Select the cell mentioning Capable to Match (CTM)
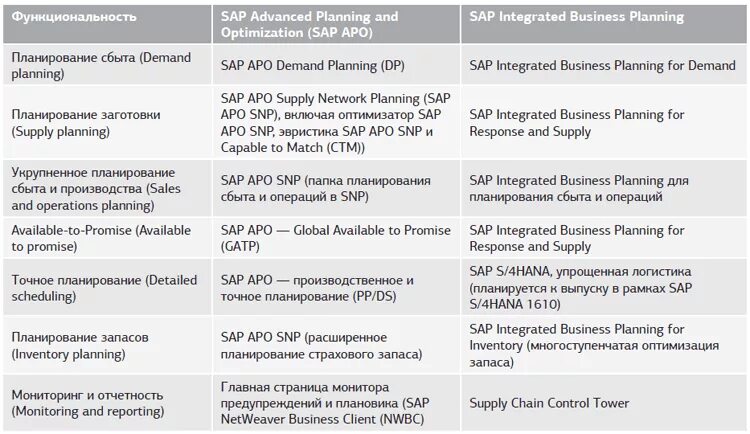The height and width of the screenshot is (434, 750). pos(336,123)
